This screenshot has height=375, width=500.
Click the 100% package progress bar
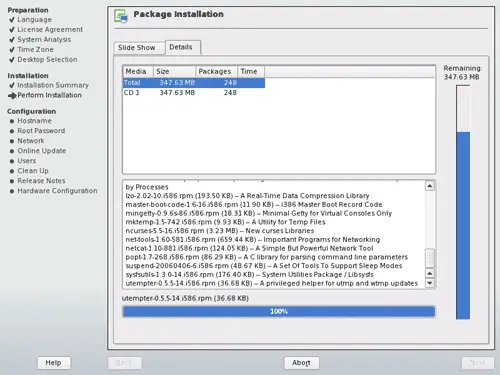point(279,311)
